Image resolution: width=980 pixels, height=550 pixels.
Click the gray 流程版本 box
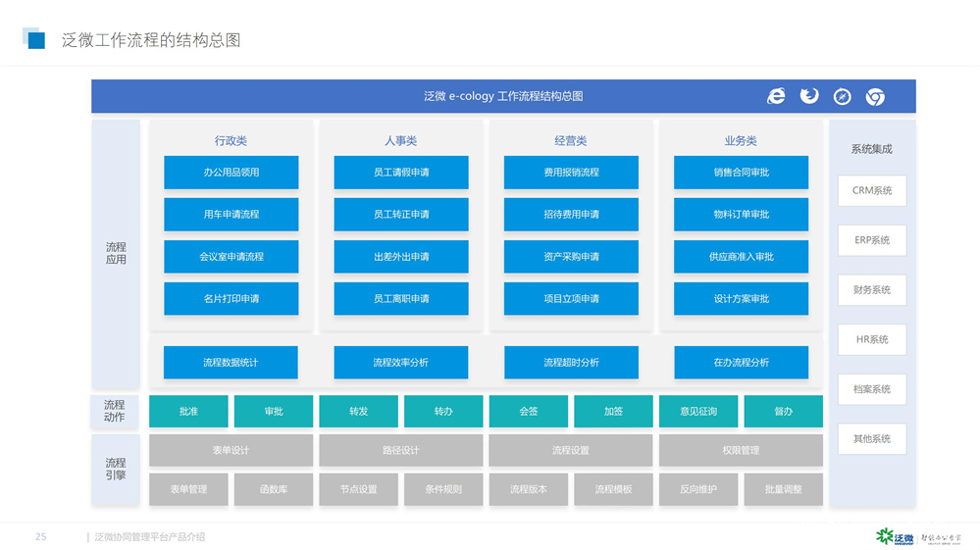point(529,489)
